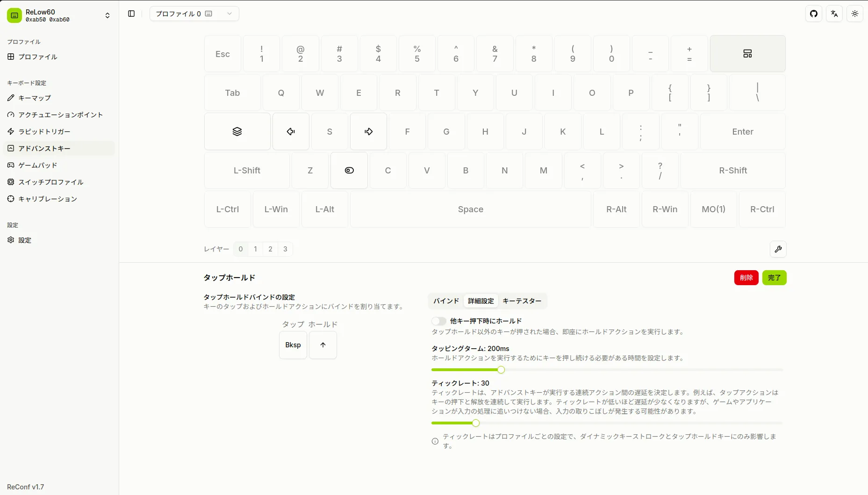Open キーマップ in the sidebar
The image size is (868, 495).
coord(58,98)
